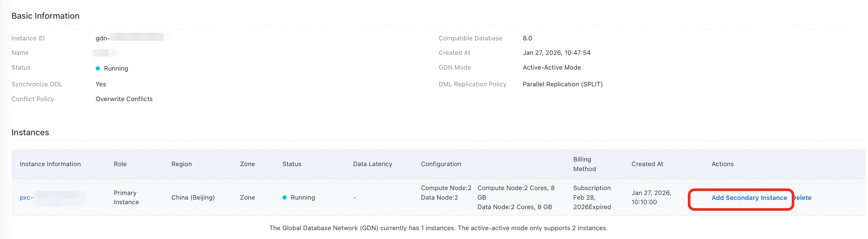Select the gdn- Instance ID value

(x=103, y=38)
